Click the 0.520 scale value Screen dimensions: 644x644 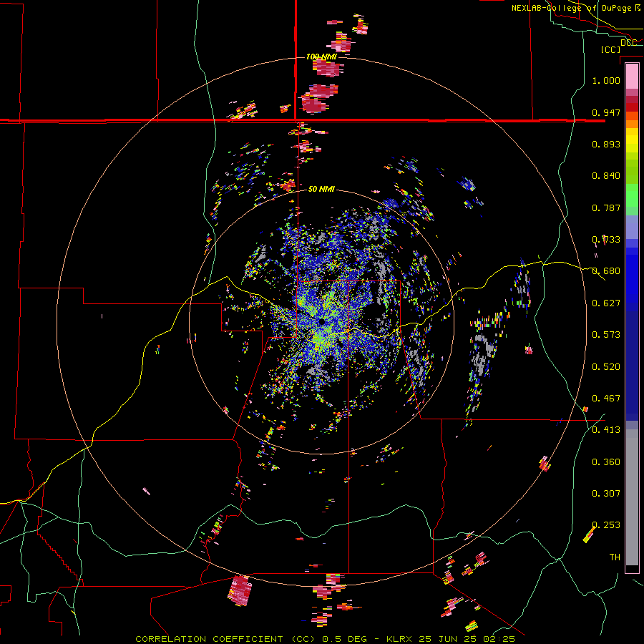pyautogui.click(x=606, y=367)
